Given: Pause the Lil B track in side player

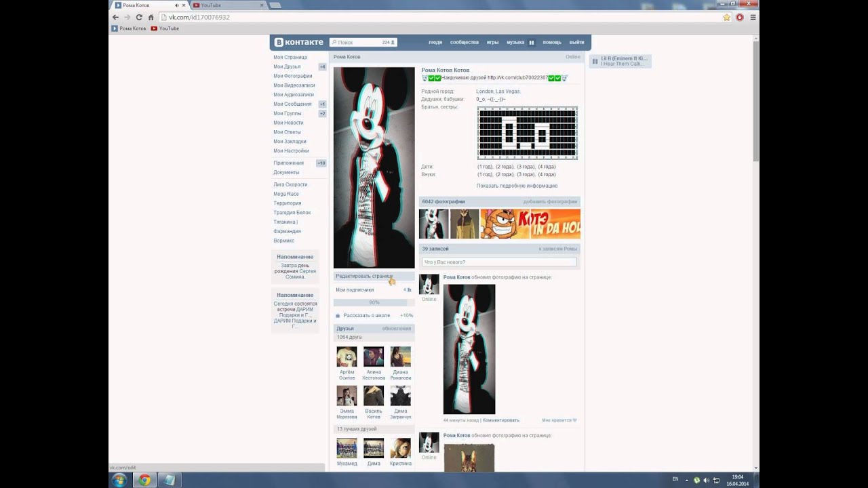Looking at the screenshot, I should click(x=595, y=61).
